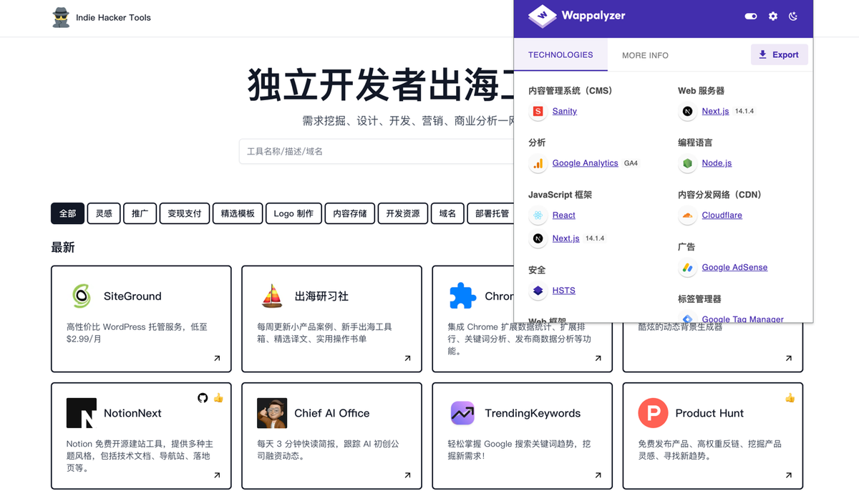Select the 全部 category filter
Screen dimensions: 859x504
(67, 213)
